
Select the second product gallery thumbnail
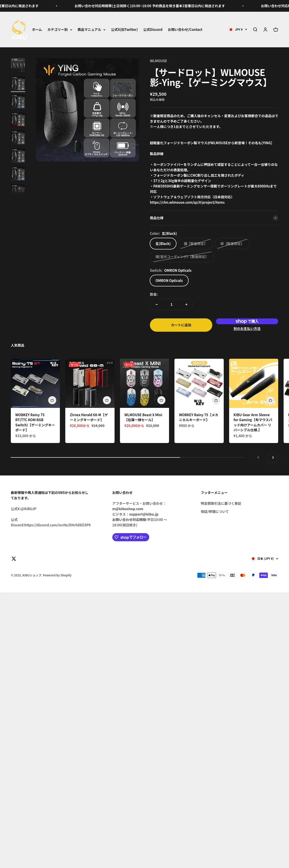(x=18, y=83)
